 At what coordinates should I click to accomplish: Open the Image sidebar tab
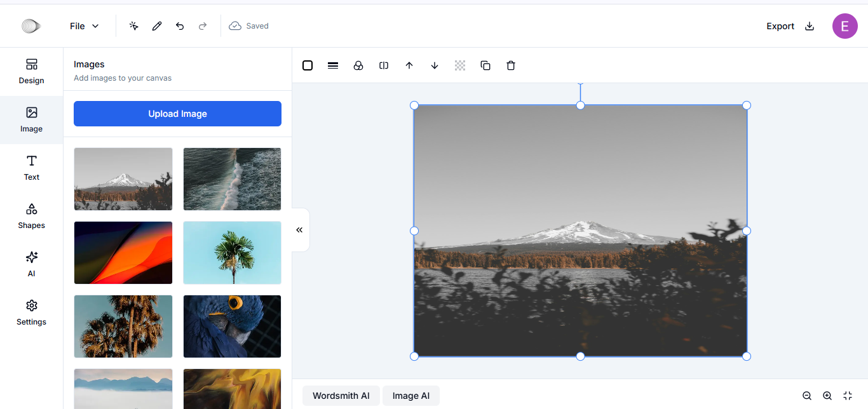[x=31, y=120]
